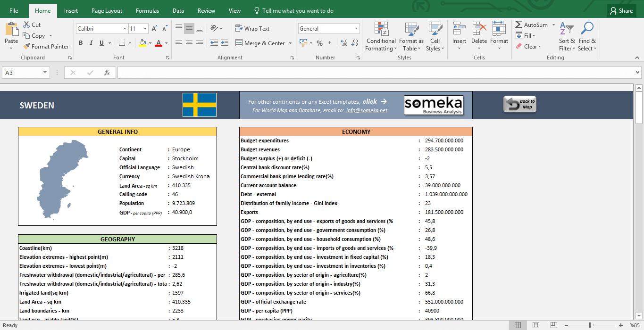
Task: Click the Someka Business Analysis logo
Action: [434, 105]
